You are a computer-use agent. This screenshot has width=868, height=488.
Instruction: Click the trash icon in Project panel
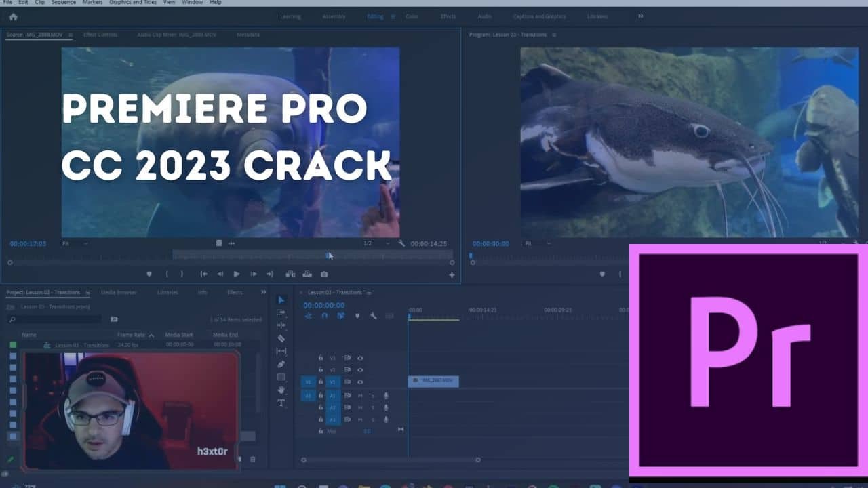pos(253,459)
